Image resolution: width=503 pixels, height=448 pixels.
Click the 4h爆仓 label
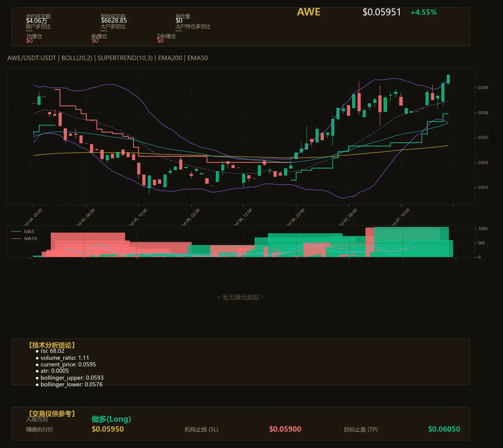point(99,36)
